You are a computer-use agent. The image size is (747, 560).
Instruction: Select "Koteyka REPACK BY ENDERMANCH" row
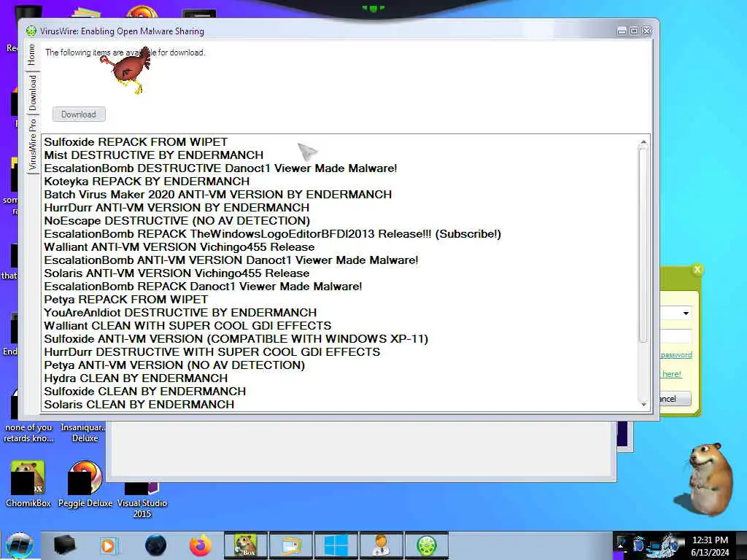(x=340, y=182)
